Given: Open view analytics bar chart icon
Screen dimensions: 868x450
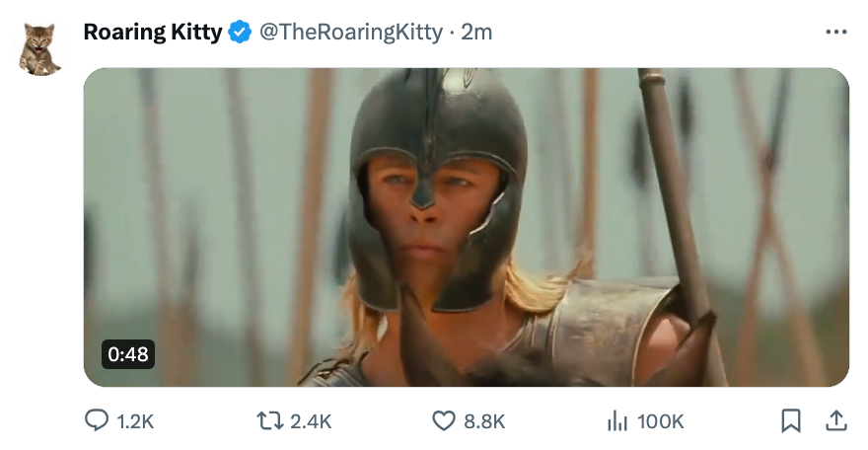Looking at the screenshot, I should pos(617,421).
